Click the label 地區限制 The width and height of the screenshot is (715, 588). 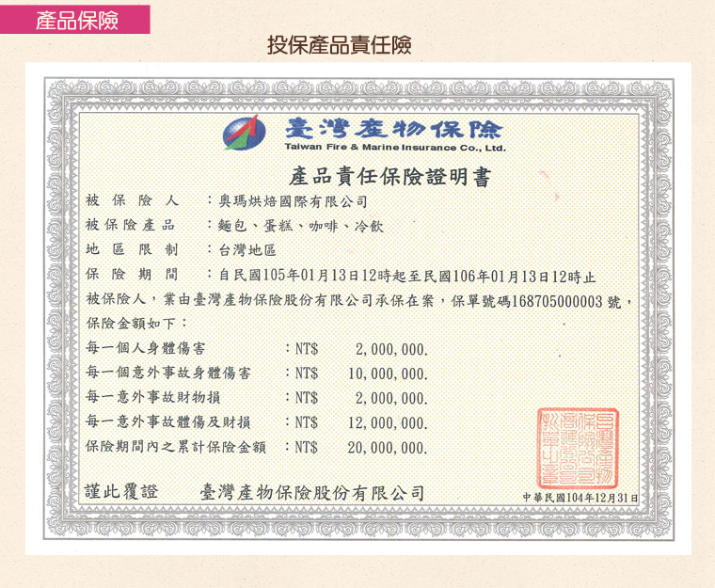tap(132, 249)
